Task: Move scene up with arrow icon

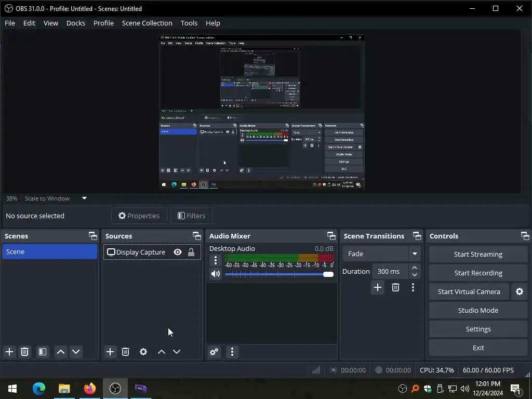Action: point(61,352)
